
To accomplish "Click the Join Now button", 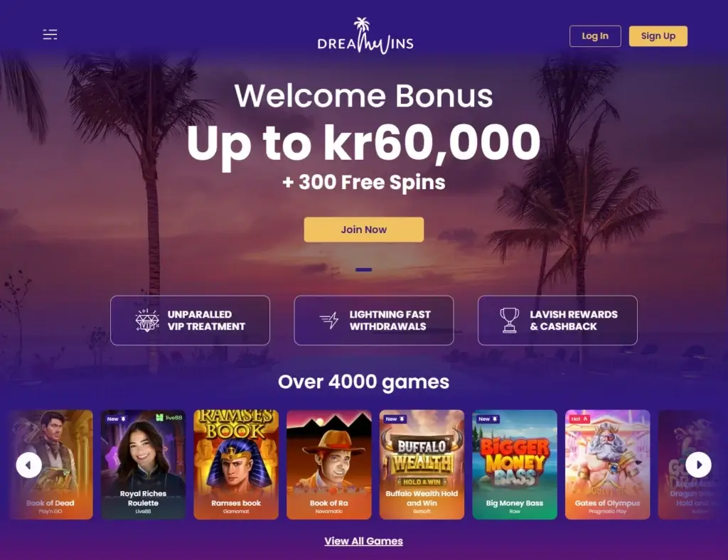I will [364, 230].
